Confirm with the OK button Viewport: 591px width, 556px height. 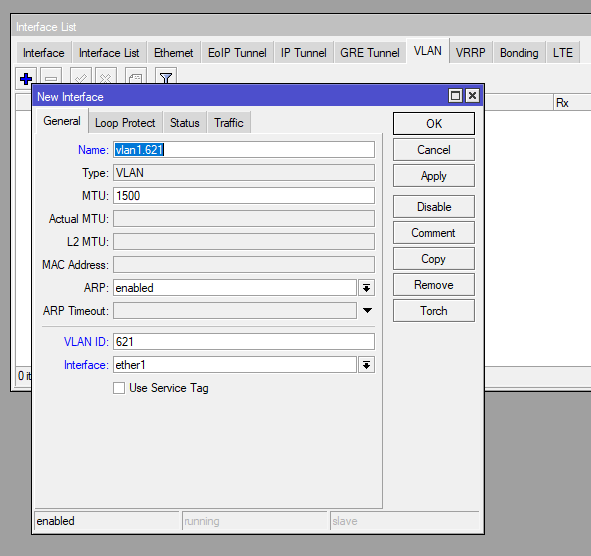click(434, 124)
